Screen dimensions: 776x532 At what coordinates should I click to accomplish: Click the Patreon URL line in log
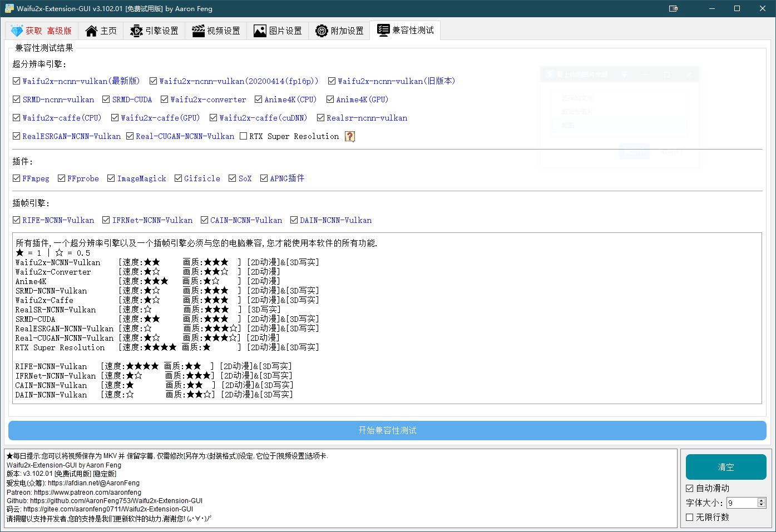(x=74, y=493)
